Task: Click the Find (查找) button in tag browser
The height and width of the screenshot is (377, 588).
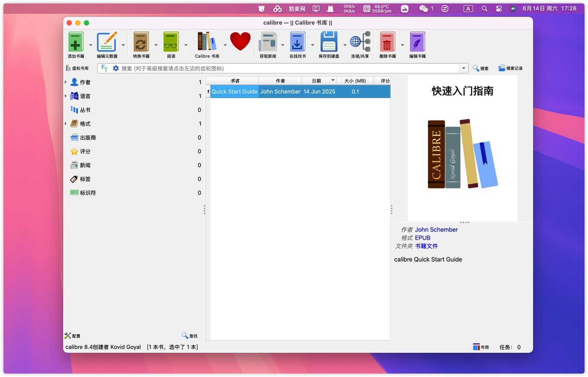Action: point(189,336)
